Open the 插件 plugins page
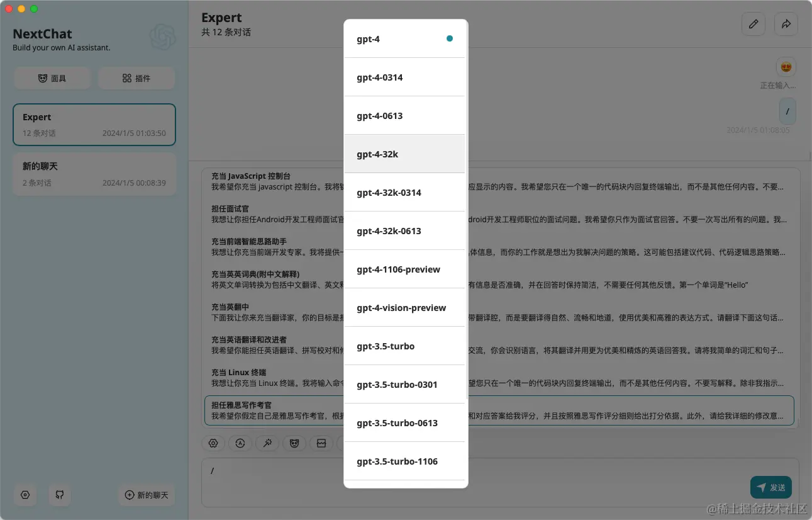This screenshot has height=520, width=812. tap(136, 78)
